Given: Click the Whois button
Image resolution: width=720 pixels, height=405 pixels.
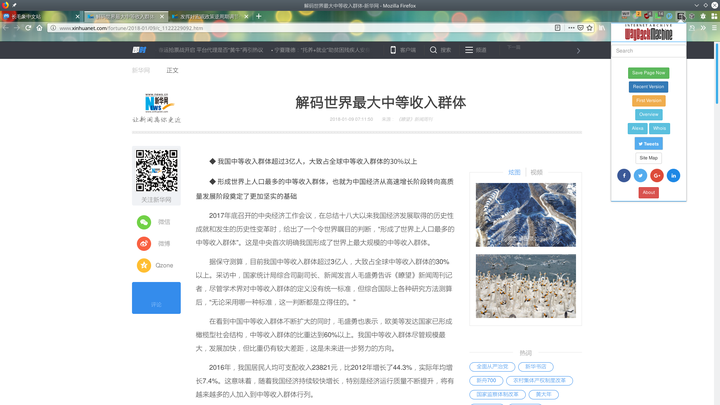Looking at the screenshot, I should tap(660, 128).
